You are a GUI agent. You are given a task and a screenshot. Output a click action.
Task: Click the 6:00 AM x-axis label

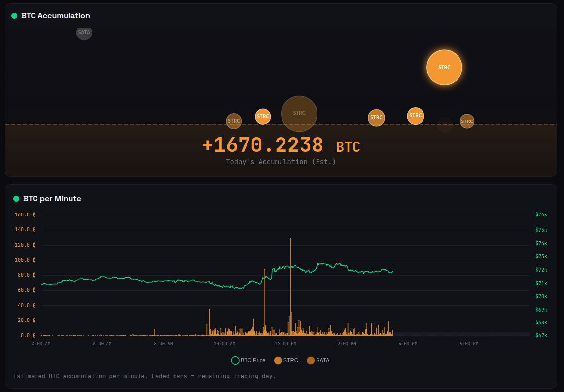102,344
